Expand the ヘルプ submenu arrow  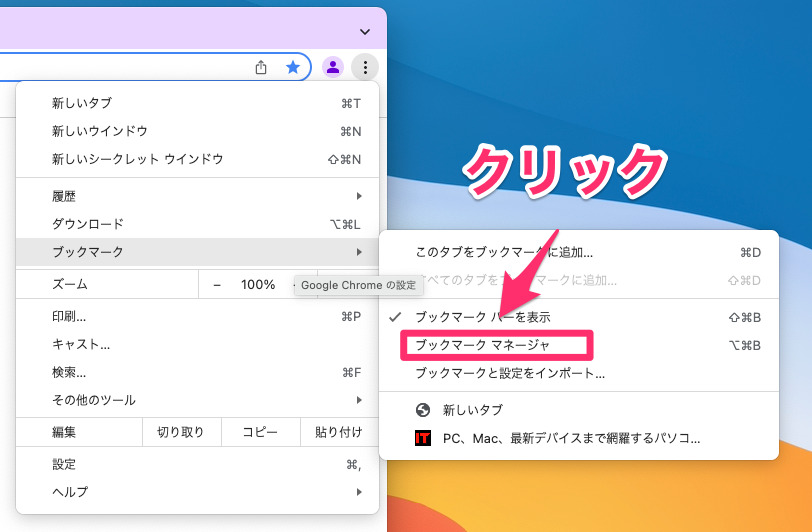pos(358,492)
